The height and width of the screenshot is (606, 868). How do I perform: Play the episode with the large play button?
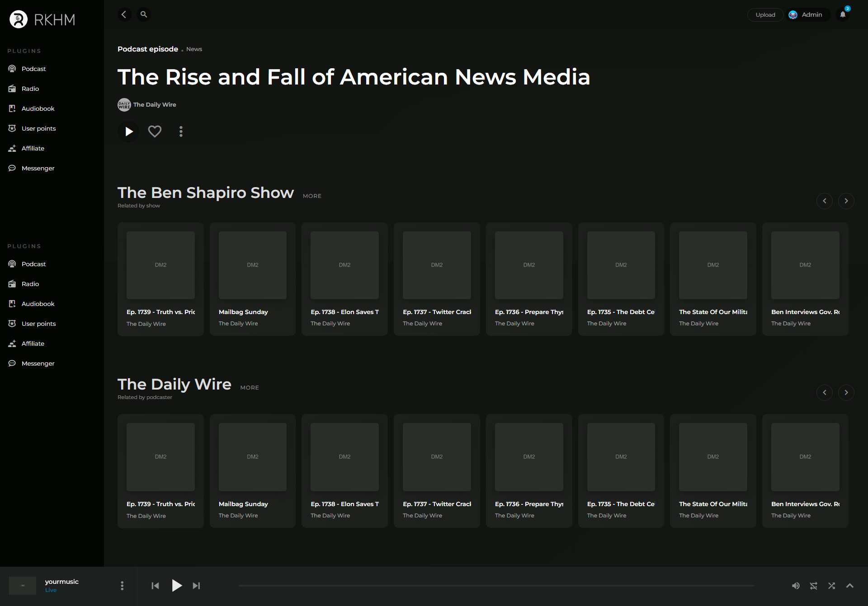pyautogui.click(x=129, y=132)
